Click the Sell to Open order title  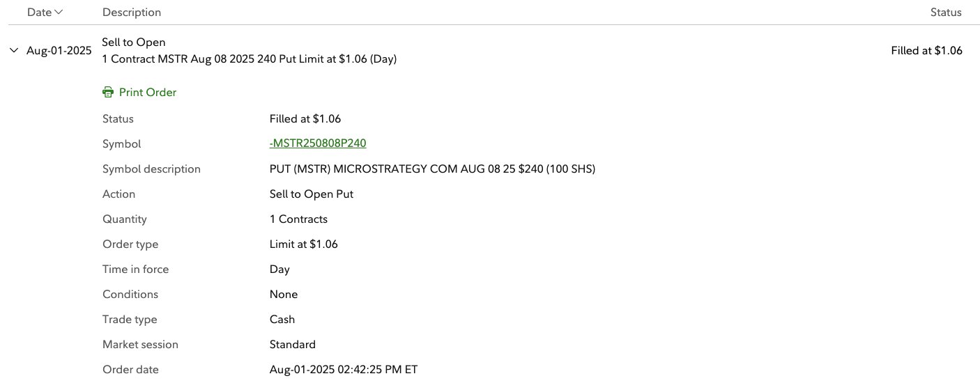[x=134, y=42]
